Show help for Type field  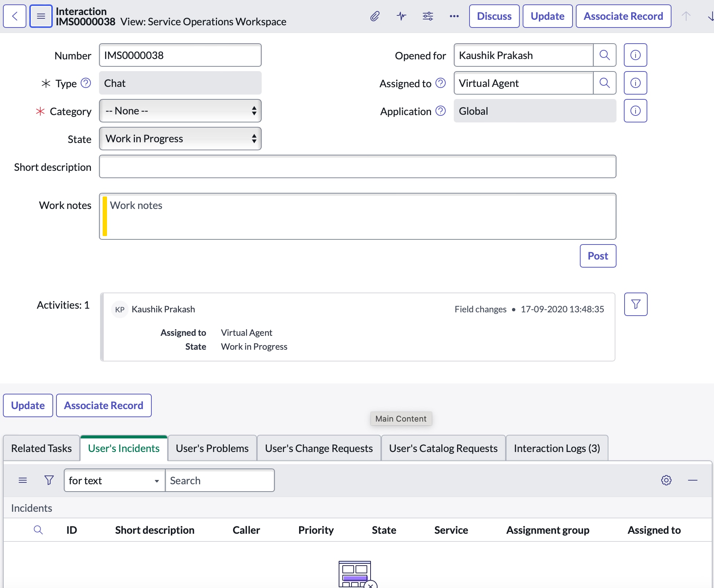coord(86,83)
